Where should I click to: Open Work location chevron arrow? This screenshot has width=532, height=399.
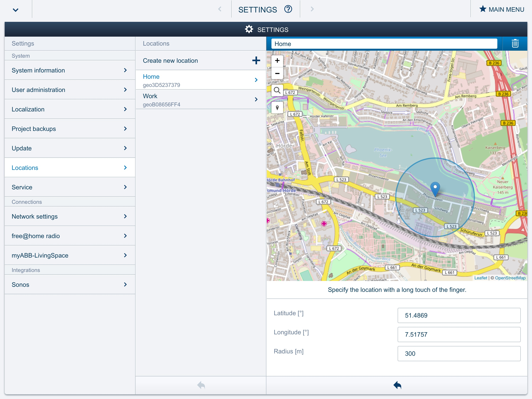coord(256,99)
